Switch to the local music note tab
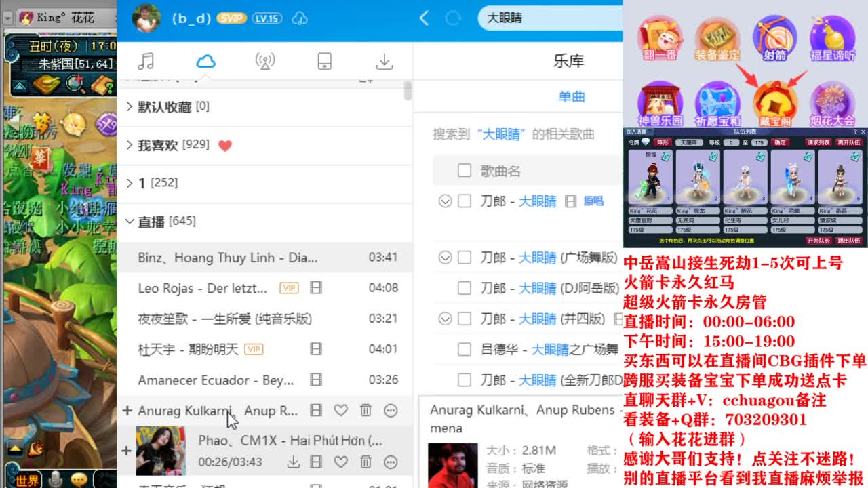868x488 pixels. [x=146, y=61]
